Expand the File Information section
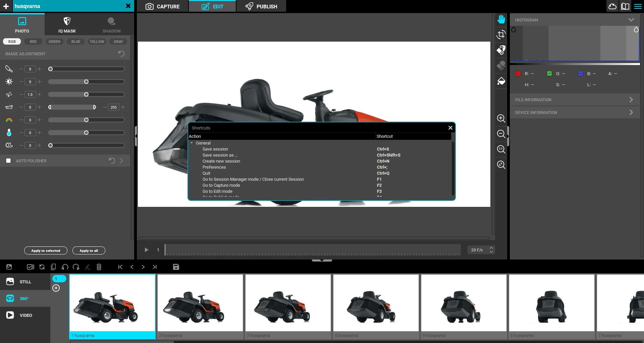The image size is (644, 343). coord(575,100)
